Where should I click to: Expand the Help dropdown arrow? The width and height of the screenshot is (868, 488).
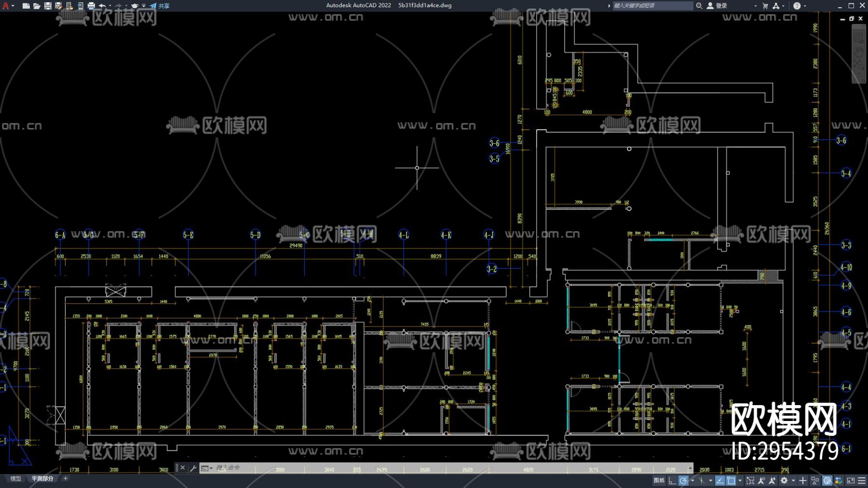click(x=805, y=6)
